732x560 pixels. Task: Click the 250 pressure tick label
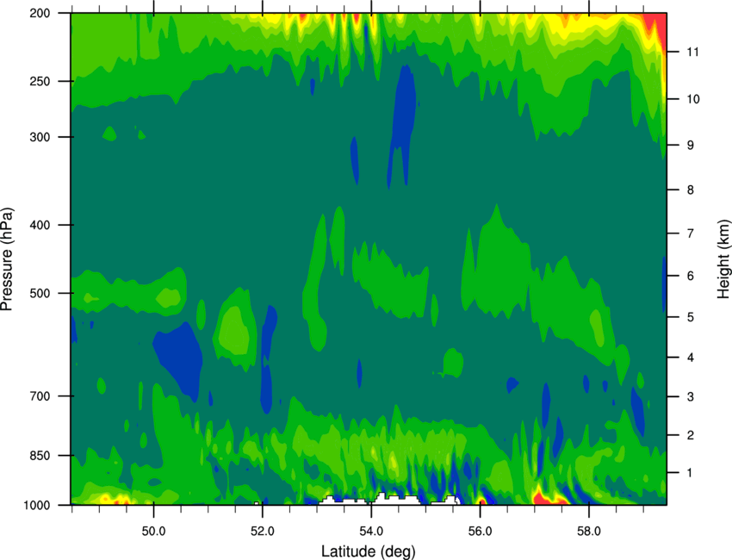[x=40, y=81]
